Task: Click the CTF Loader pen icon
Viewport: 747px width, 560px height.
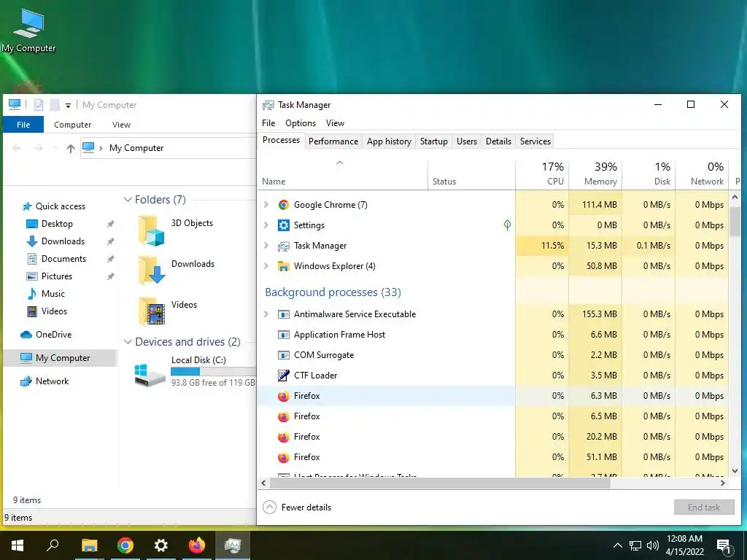Action: point(284,376)
